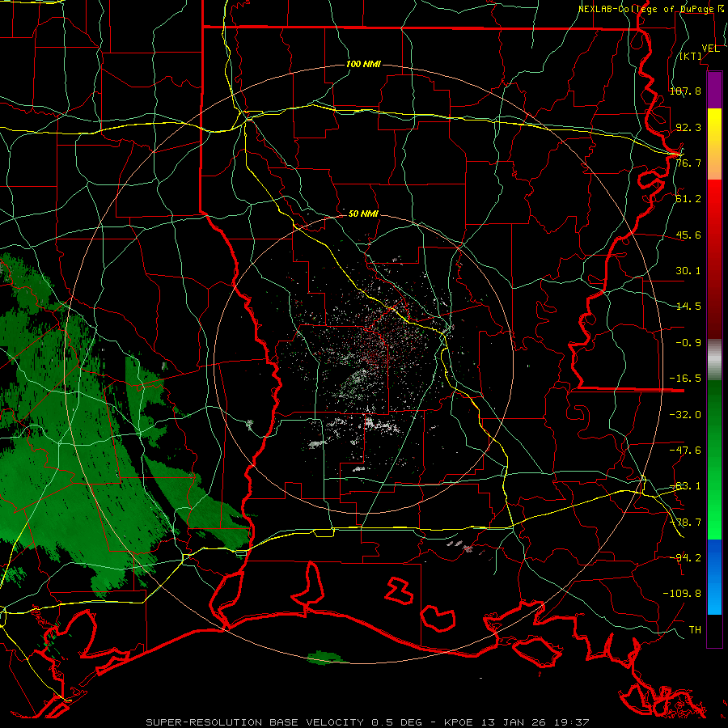Select the 76.7 value on velocity scale
728x728 pixels.
tap(688, 163)
